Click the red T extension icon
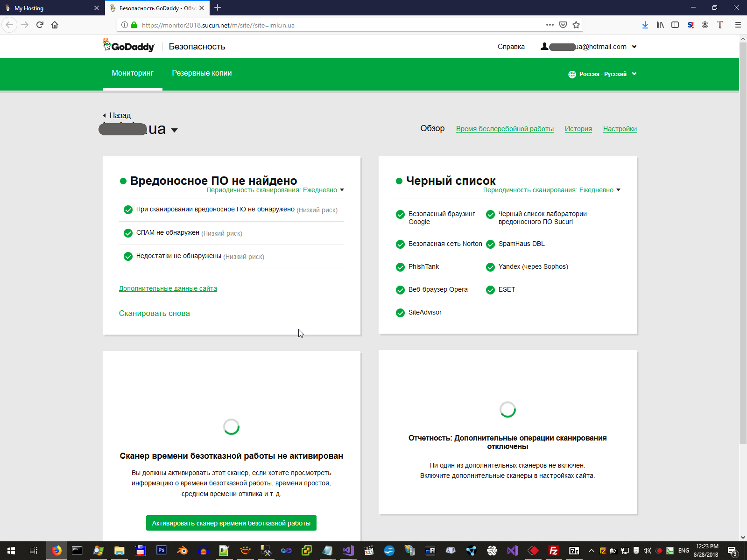This screenshot has width=747, height=560. [x=720, y=25]
